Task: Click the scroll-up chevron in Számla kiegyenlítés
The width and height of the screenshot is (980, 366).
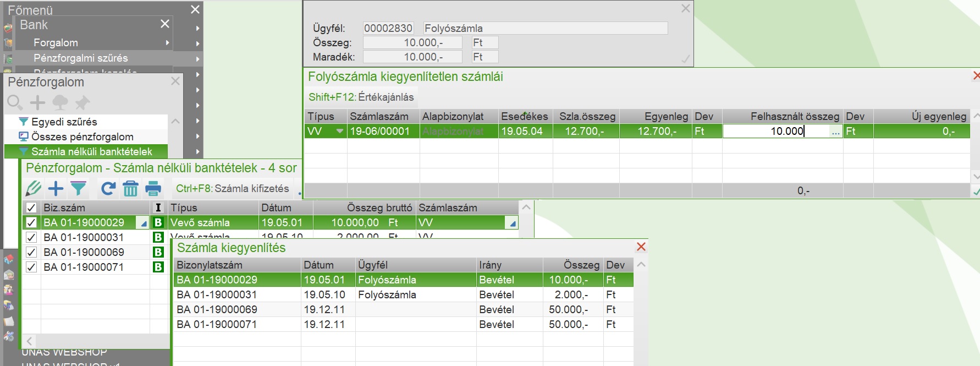Action: 641,265
